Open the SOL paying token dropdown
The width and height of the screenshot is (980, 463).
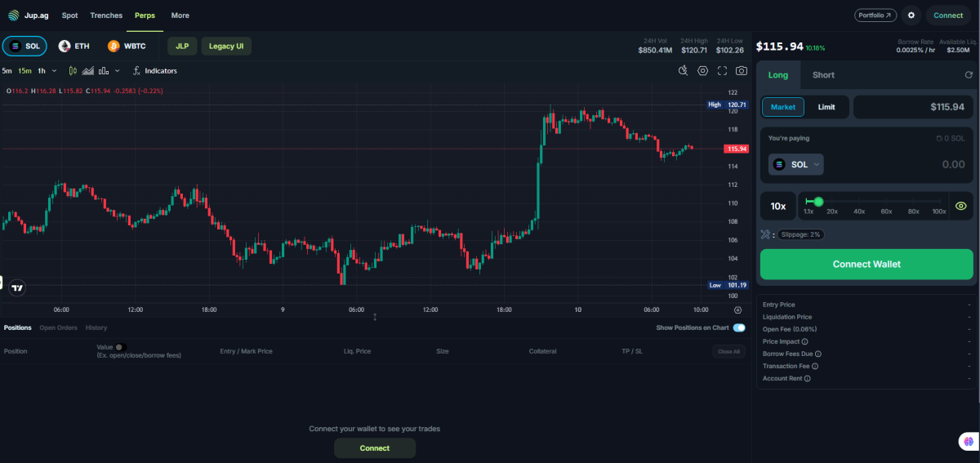tap(796, 164)
